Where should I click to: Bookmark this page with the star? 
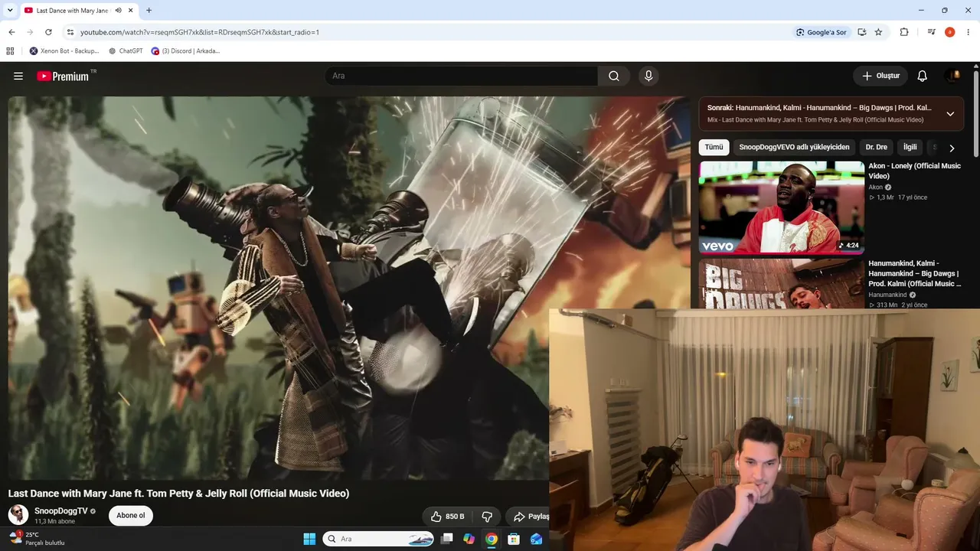pos(878,32)
